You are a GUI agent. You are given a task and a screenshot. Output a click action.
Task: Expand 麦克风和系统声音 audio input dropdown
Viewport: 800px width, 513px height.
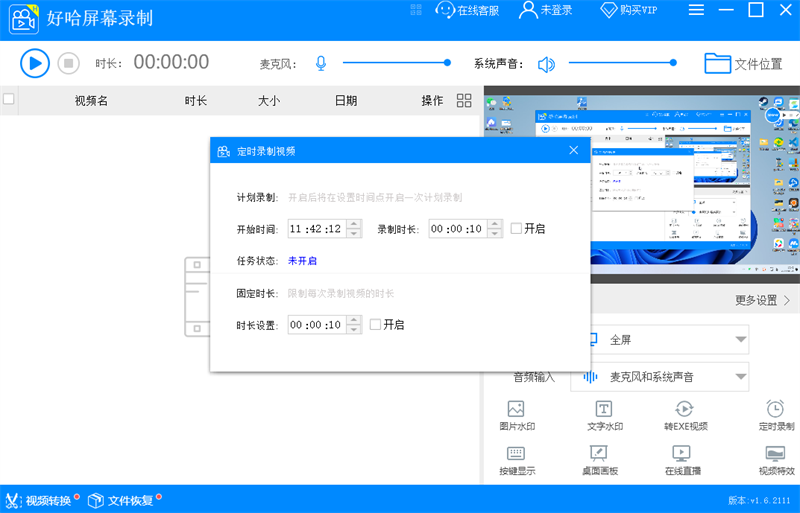740,377
